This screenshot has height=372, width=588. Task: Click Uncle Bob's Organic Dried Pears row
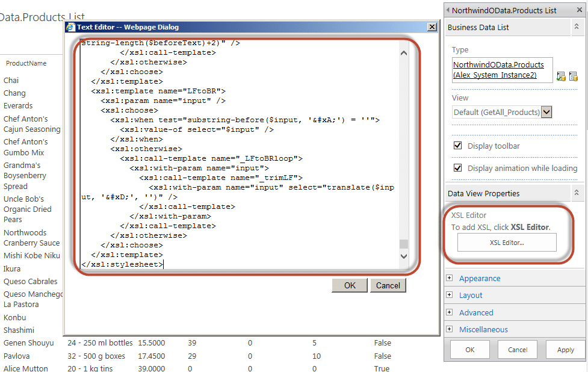(x=27, y=209)
